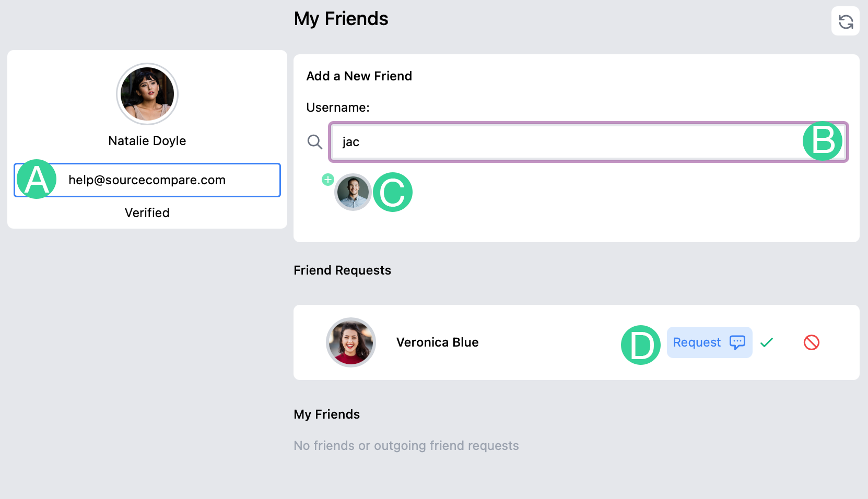Viewport: 868px width, 499px height.
Task: Click the refresh friends list icon
Action: click(x=846, y=21)
